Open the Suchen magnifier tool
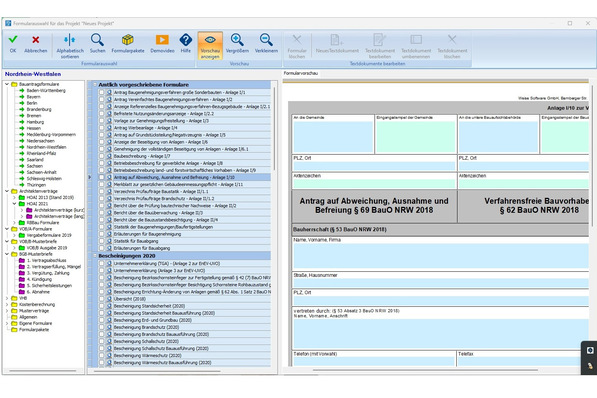Screen dimensions: 597x398 coord(97,39)
